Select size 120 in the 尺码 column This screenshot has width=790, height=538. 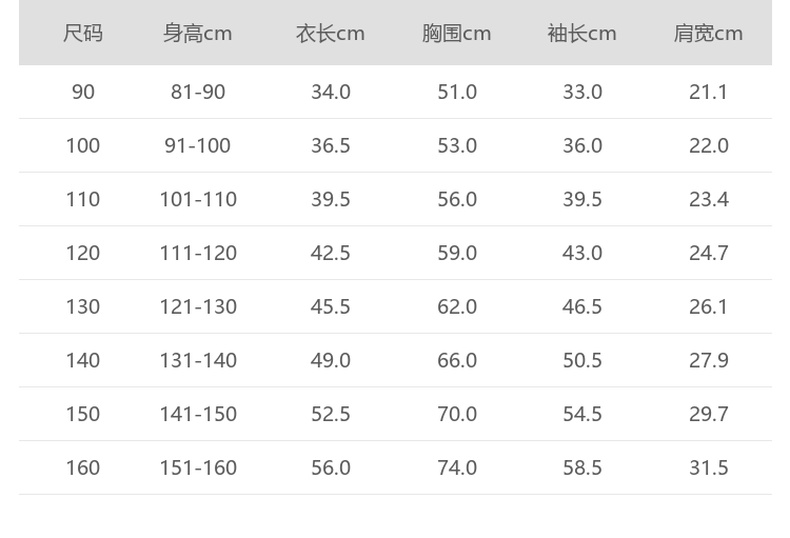(83, 253)
